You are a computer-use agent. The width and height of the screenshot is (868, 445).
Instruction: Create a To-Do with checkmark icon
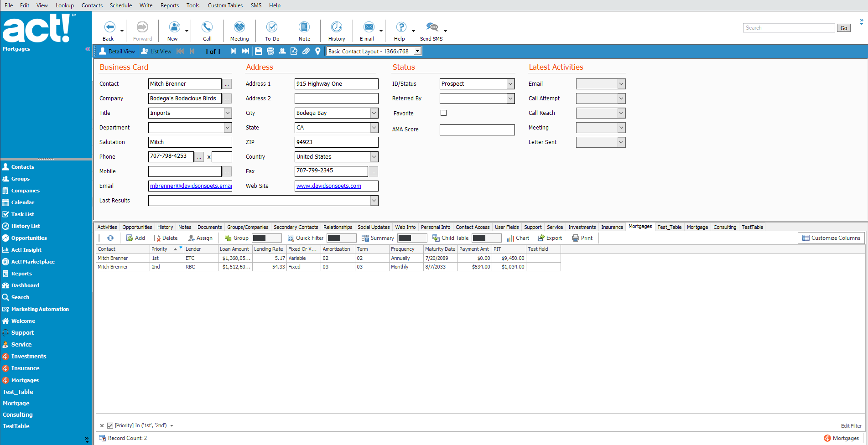click(272, 27)
